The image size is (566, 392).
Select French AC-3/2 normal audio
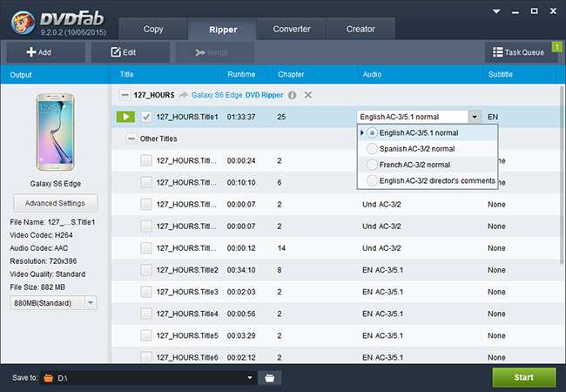coord(428,165)
